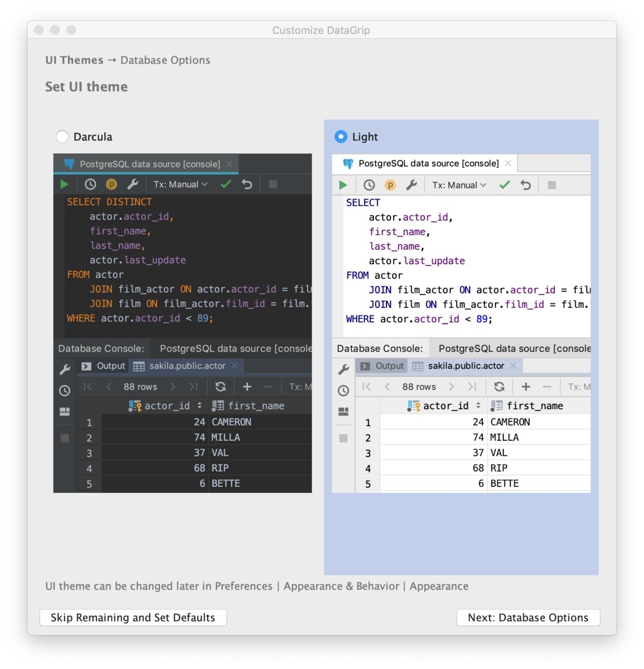Click MILLA cell in Light results
644x669 pixels.
(x=539, y=438)
